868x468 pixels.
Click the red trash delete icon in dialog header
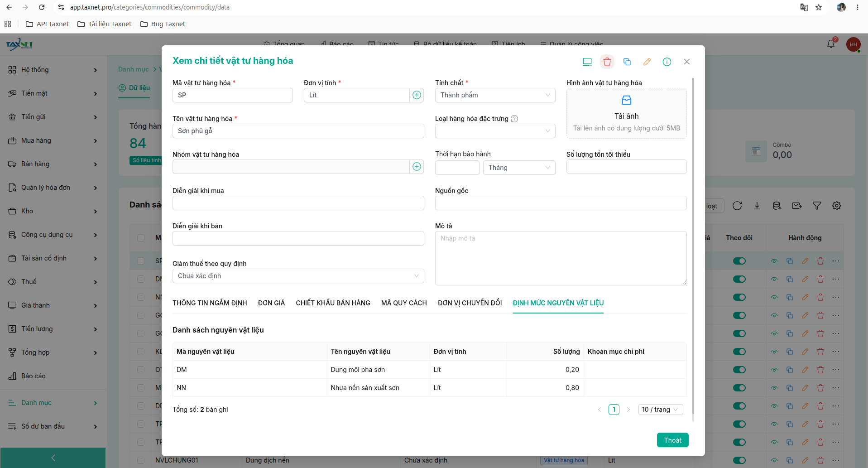tap(607, 62)
